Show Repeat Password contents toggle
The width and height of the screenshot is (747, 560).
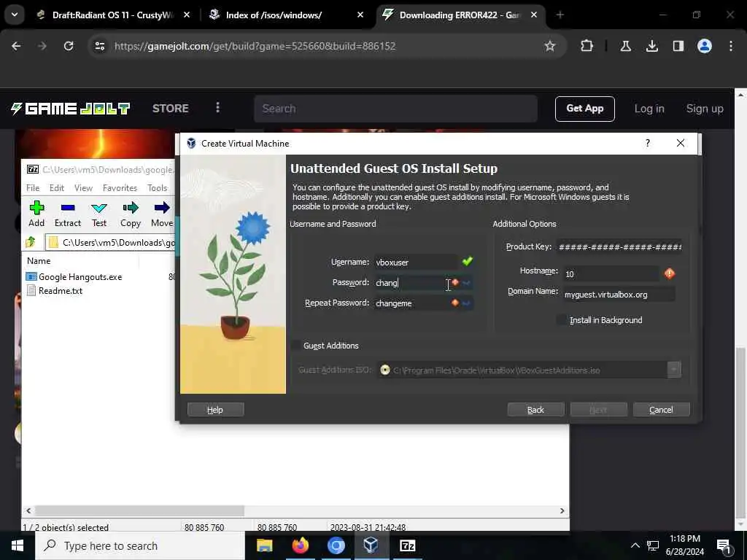pyautogui.click(x=466, y=303)
